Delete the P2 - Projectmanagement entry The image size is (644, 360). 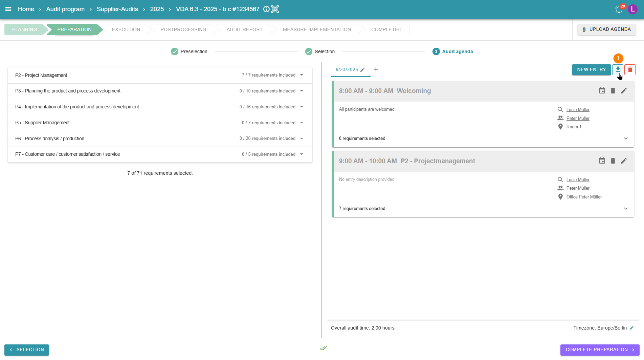[x=613, y=161]
